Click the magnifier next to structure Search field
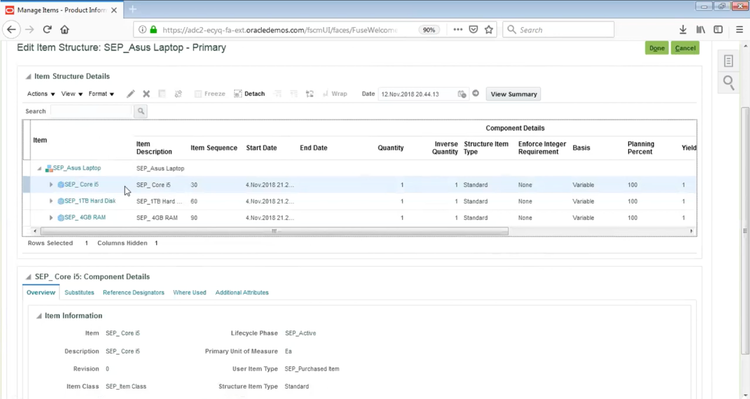 (141, 111)
